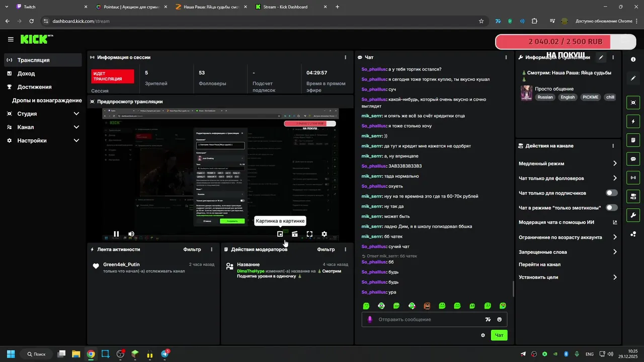
Task: Open chat settings gear beside Чат button
Action: 483,335
